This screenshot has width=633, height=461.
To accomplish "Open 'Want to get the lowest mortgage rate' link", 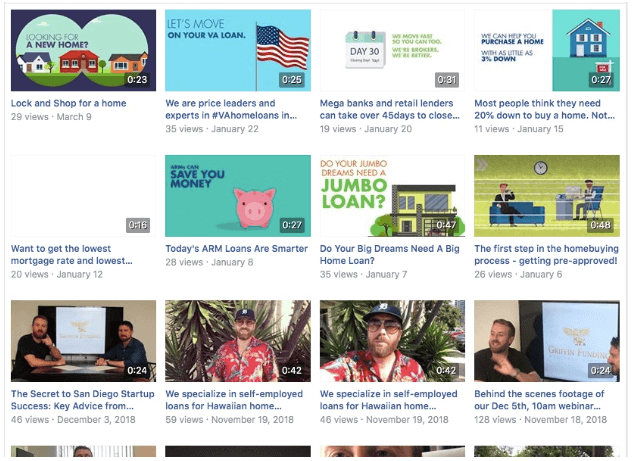I will coord(71,255).
